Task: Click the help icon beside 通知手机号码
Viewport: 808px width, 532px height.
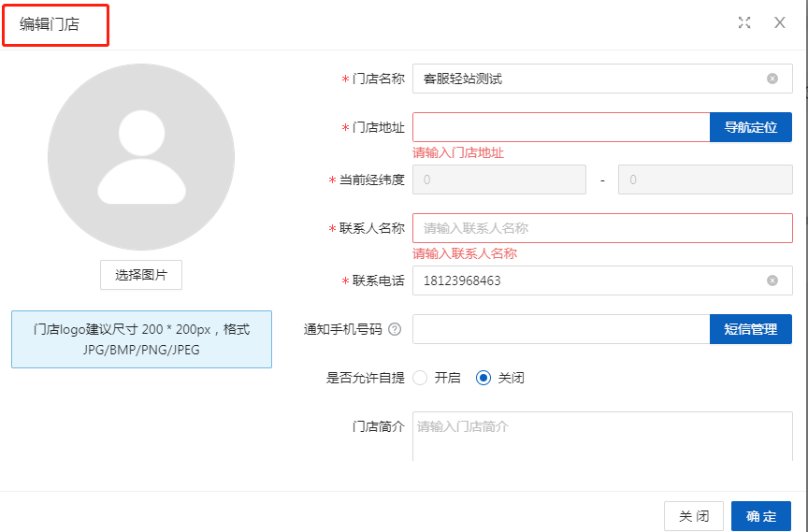Action: (x=395, y=329)
